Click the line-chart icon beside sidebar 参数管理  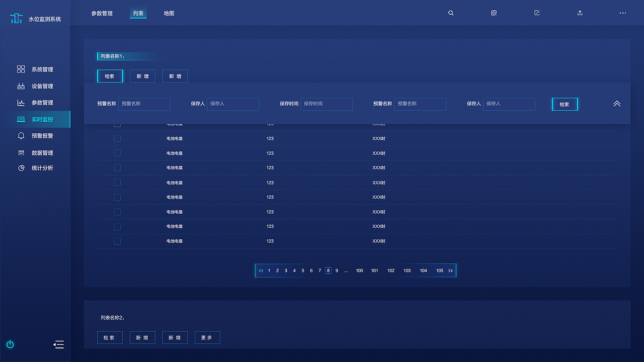pos(21,103)
